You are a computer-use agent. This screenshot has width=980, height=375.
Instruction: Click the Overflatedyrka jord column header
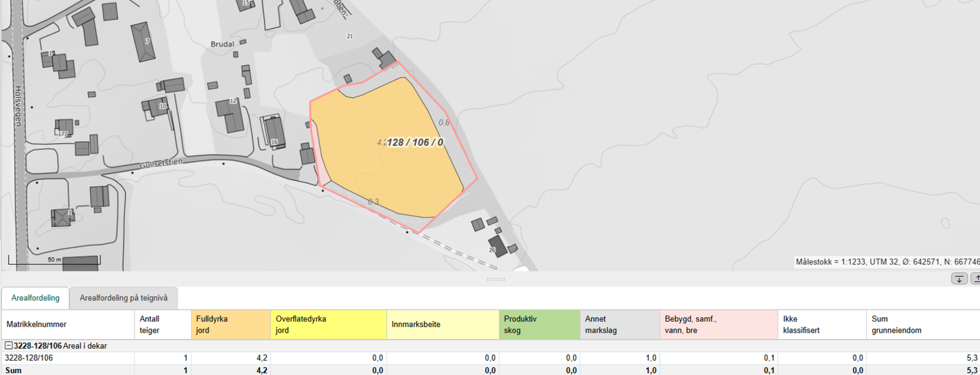(x=328, y=324)
